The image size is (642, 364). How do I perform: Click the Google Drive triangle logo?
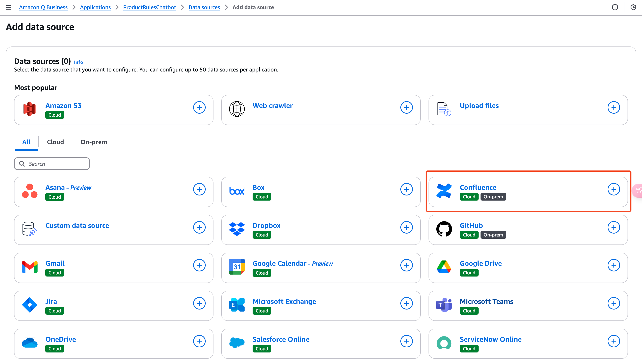pos(444,267)
